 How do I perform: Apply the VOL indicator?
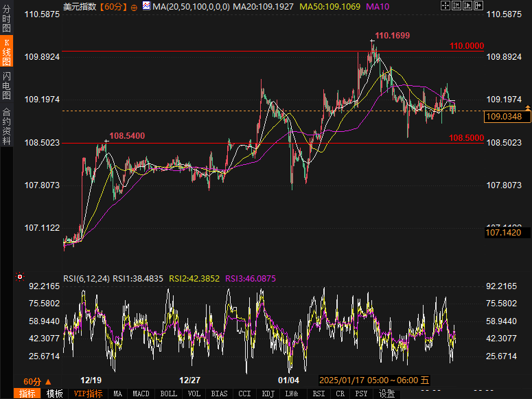pos(194,394)
